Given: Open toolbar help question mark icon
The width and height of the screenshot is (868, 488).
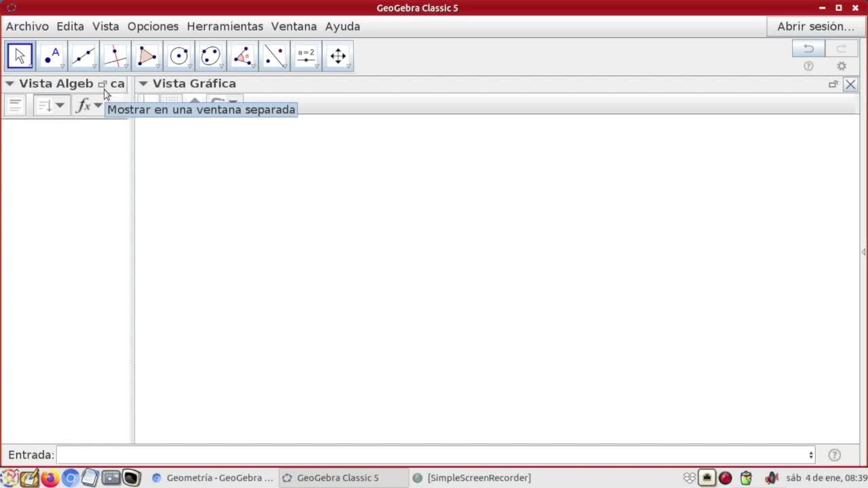Looking at the screenshot, I should click(x=808, y=66).
